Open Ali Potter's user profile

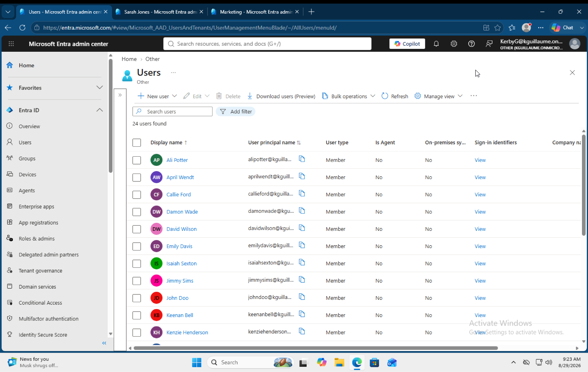177,160
